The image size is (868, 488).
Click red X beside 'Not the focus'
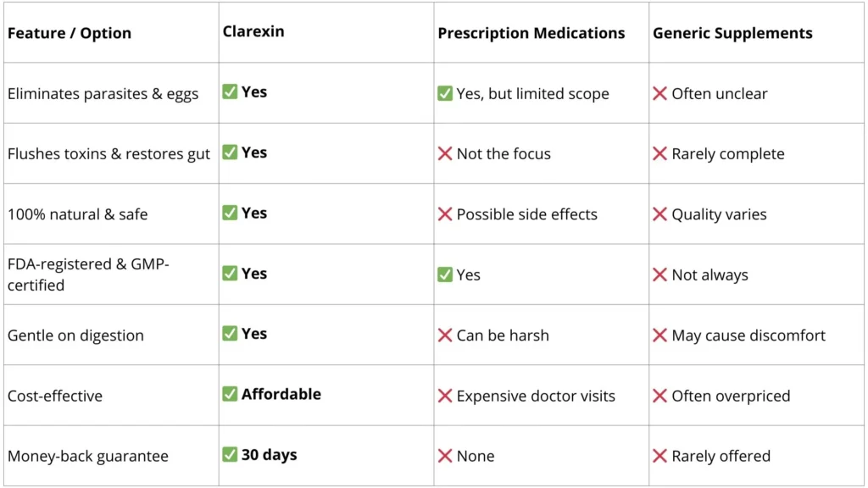444,153
